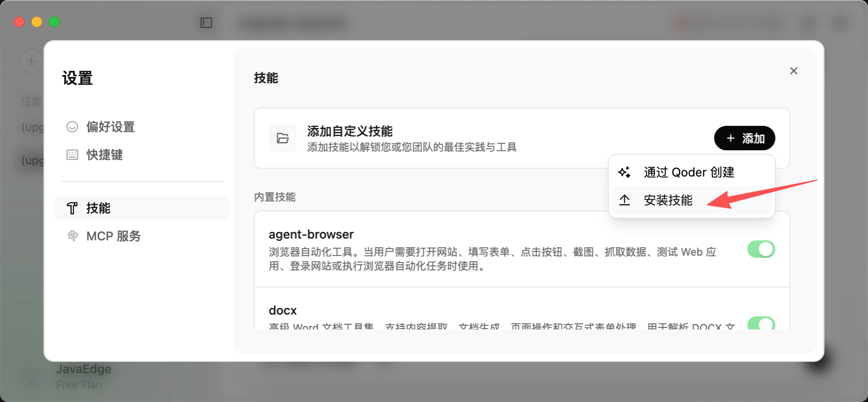The height and width of the screenshot is (402, 868).
Task: Close the settings dialog with X
Action: pos(794,71)
